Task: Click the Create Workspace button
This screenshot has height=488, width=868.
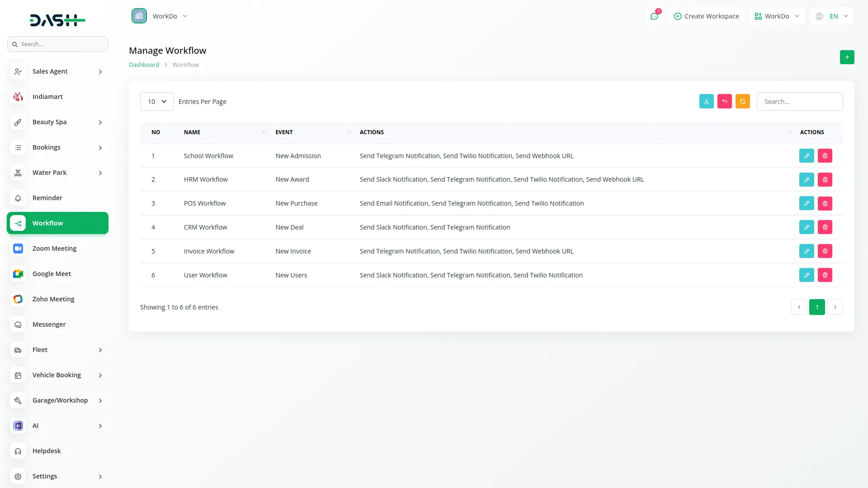Action: 706,16
